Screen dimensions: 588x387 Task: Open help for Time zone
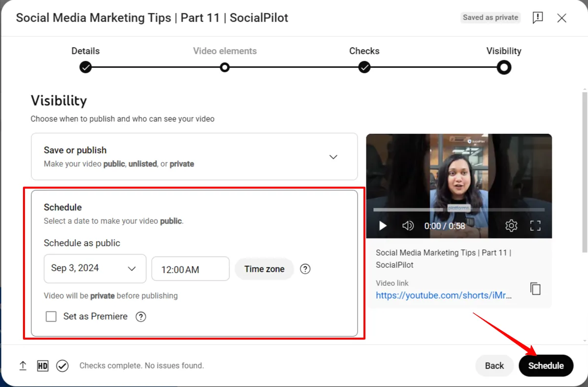305,269
